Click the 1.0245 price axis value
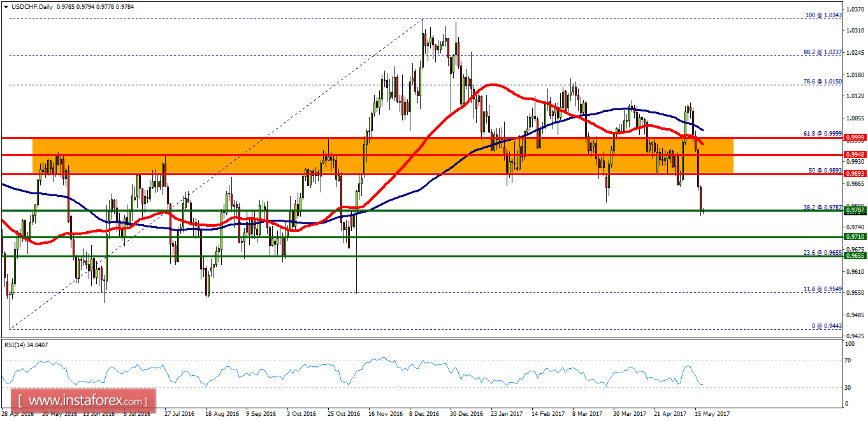868x421 pixels. [x=855, y=53]
